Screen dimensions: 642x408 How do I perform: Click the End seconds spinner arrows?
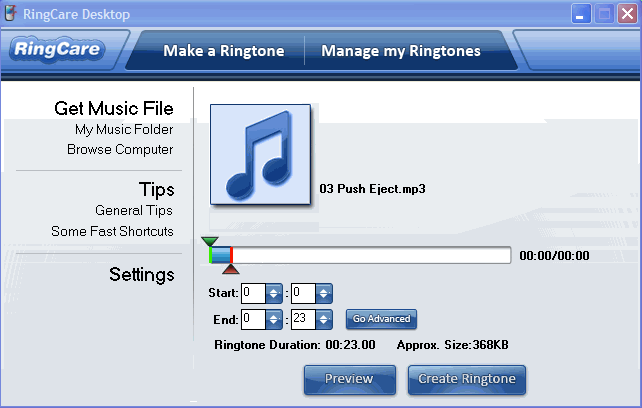pyautogui.click(x=323, y=320)
